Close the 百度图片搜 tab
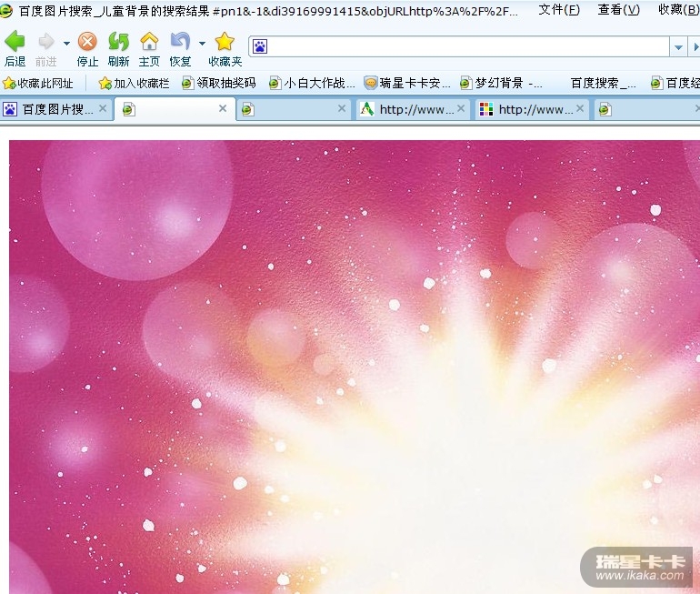This screenshot has height=594, width=700. (103, 108)
